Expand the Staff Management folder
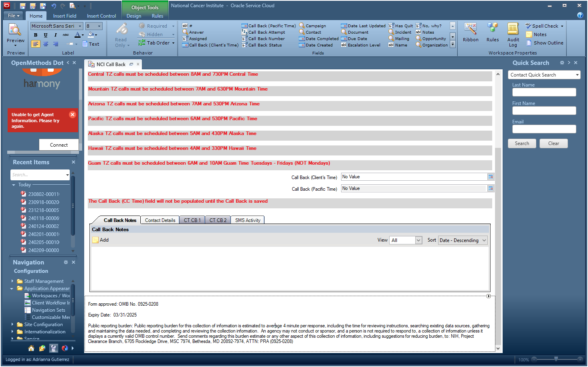Image resolution: width=588 pixels, height=367 pixels. (12, 281)
